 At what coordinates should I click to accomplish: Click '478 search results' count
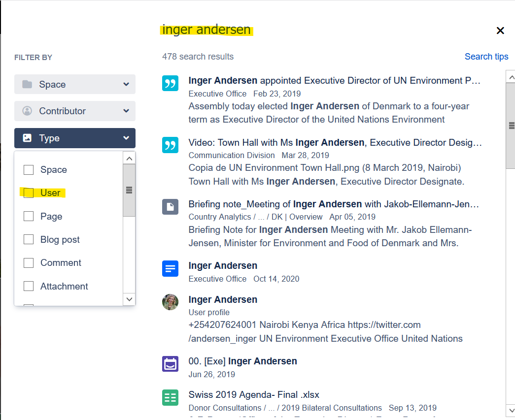198,57
